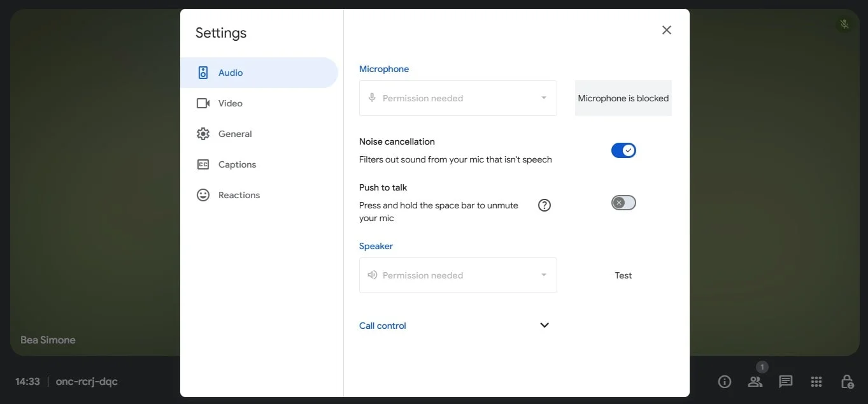Click the smiley icon beside Reactions
Viewport: 868px width, 404px height.
203,195
